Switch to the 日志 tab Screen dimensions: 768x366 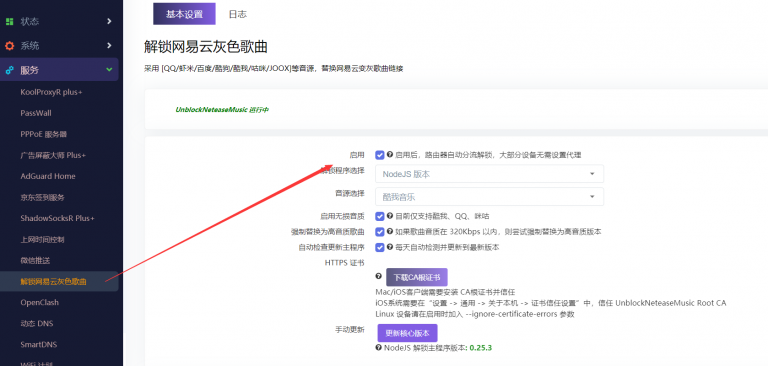(x=238, y=14)
